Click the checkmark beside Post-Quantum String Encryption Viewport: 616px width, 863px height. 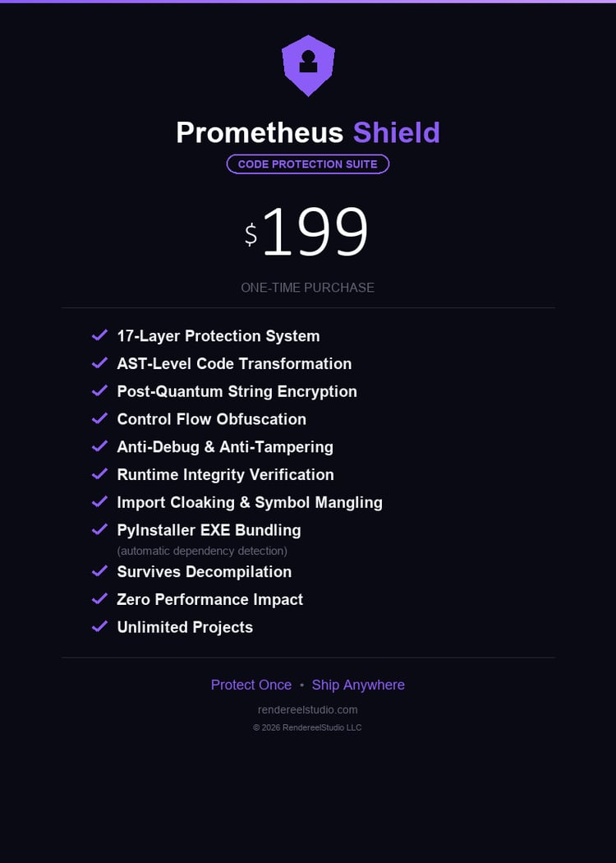click(x=100, y=391)
